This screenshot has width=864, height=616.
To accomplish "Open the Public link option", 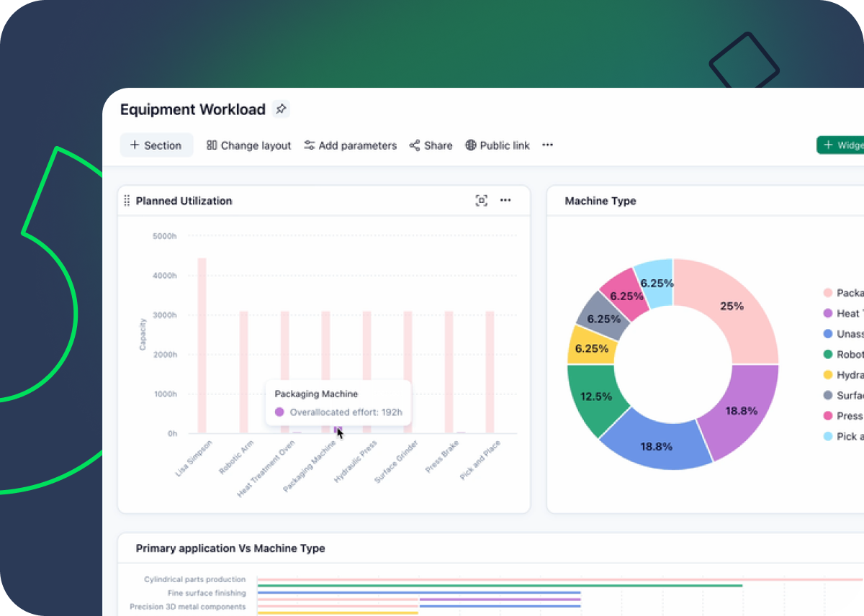I will tap(498, 145).
